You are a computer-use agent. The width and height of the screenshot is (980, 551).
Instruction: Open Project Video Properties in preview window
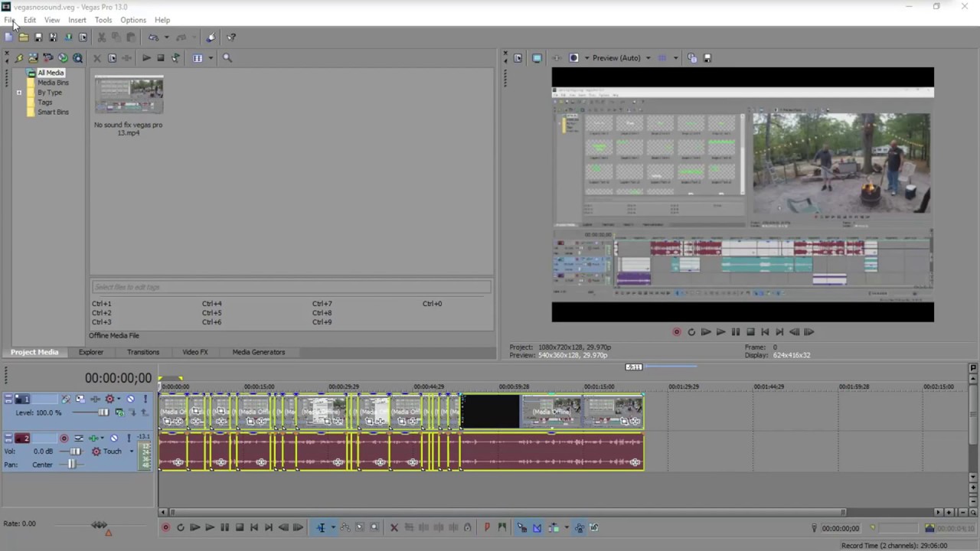[518, 58]
